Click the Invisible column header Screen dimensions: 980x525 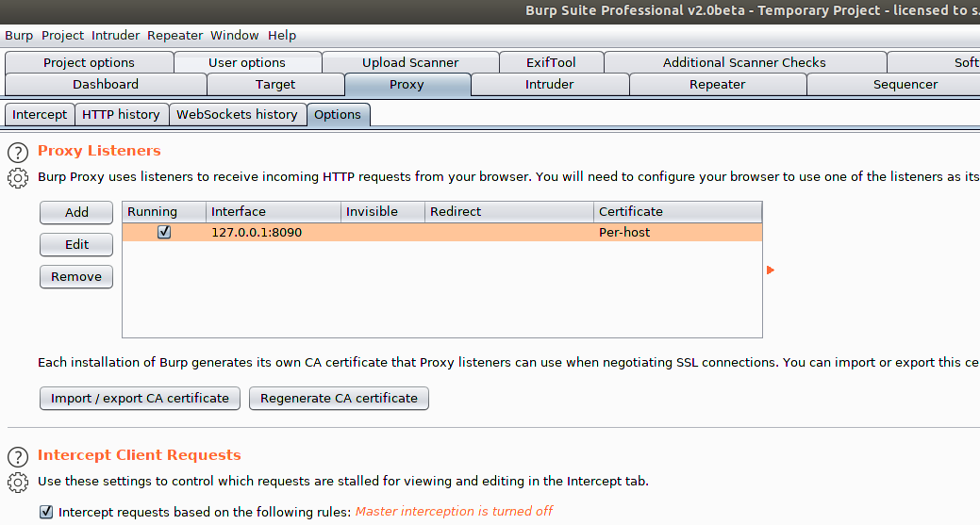pyautogui.click(x=383, y=212)
